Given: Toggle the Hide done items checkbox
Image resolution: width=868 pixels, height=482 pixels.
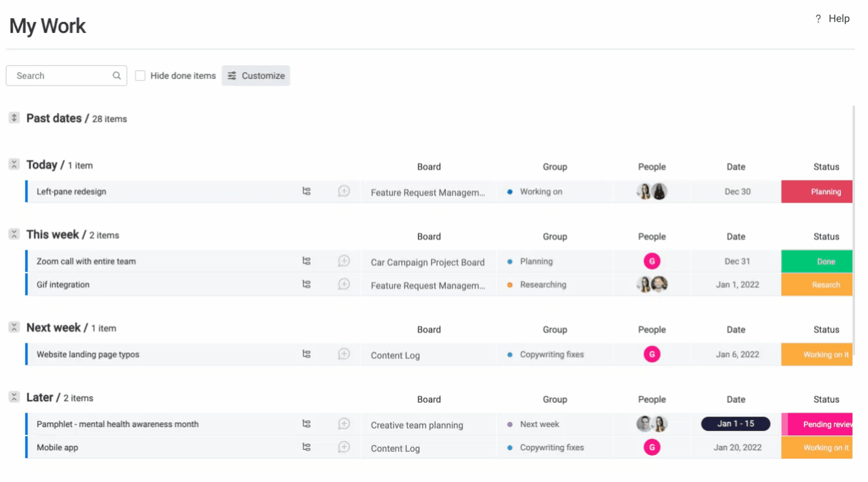Looking at the screenshot, I should tap(140, 76).
